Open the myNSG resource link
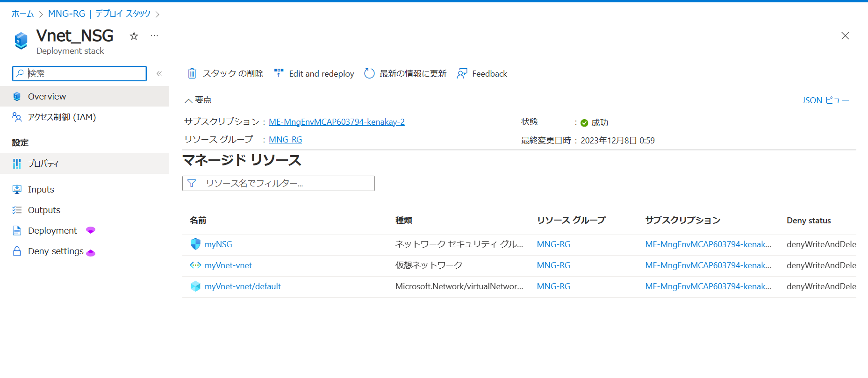The height and width of the screenshot is (378, 868). coord(218,244)
